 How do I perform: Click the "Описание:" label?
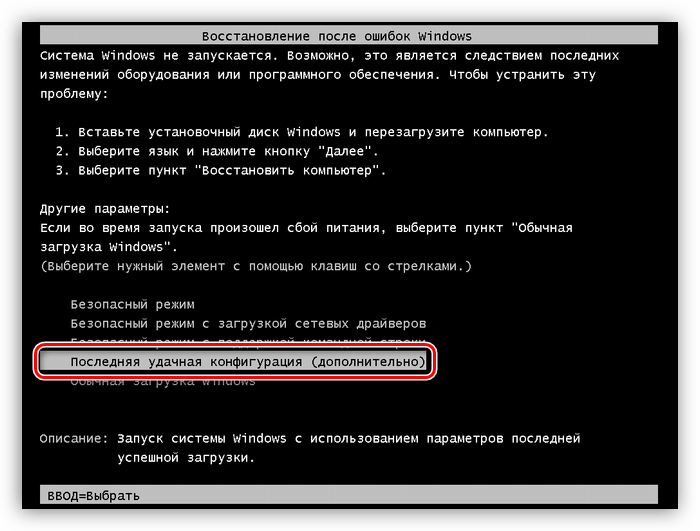click(x=74, y=439)
